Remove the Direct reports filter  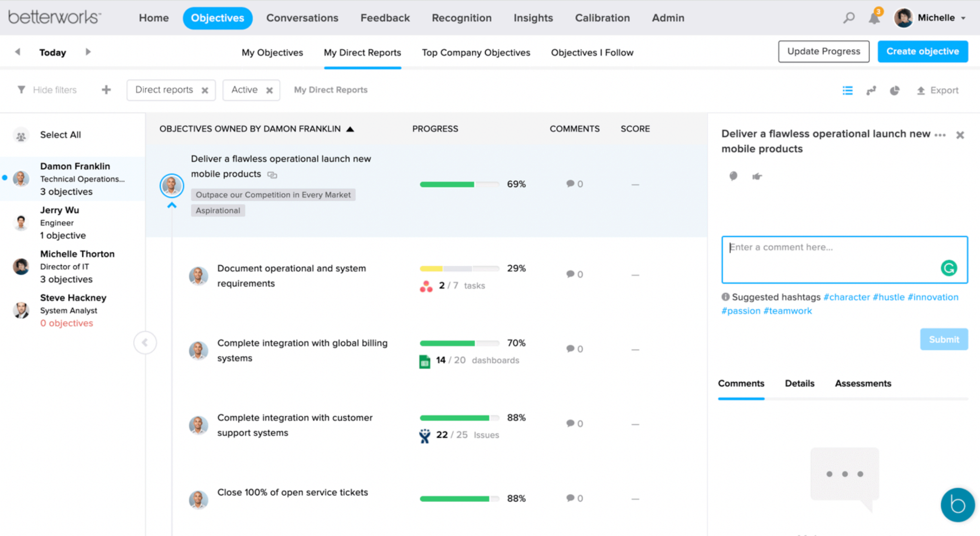pyautogui.click(x=205, y=90)
